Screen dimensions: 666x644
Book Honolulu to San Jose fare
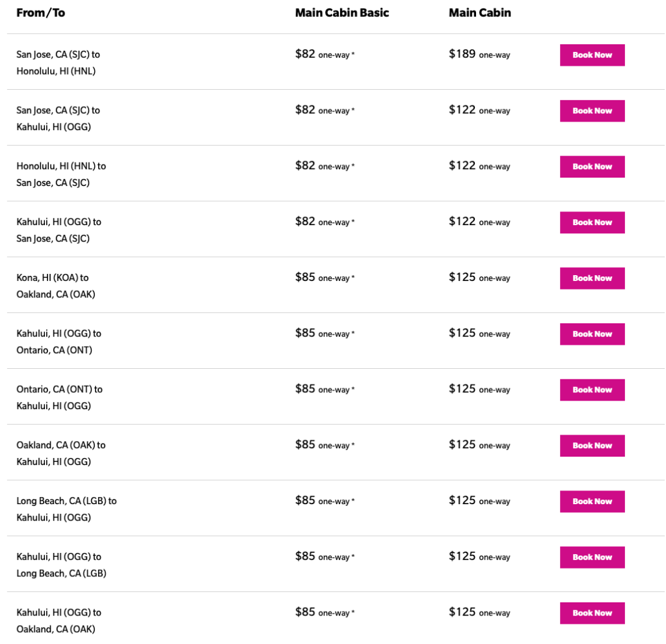point(592,167)
